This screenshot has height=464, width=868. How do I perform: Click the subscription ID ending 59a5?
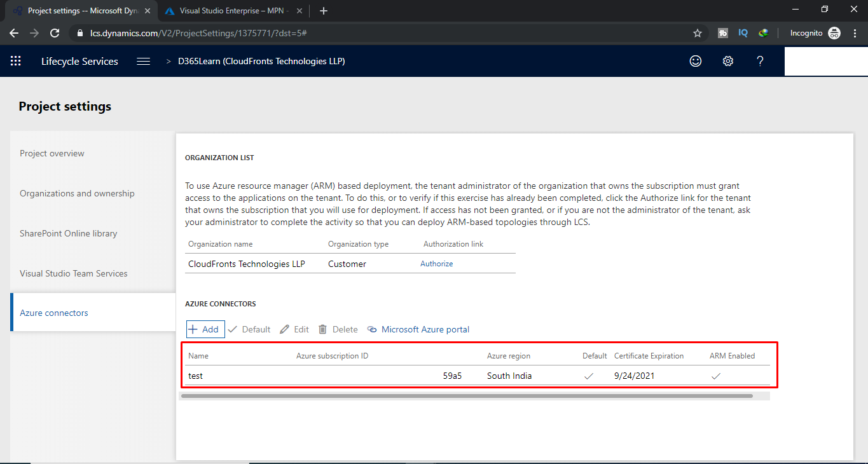452,376
